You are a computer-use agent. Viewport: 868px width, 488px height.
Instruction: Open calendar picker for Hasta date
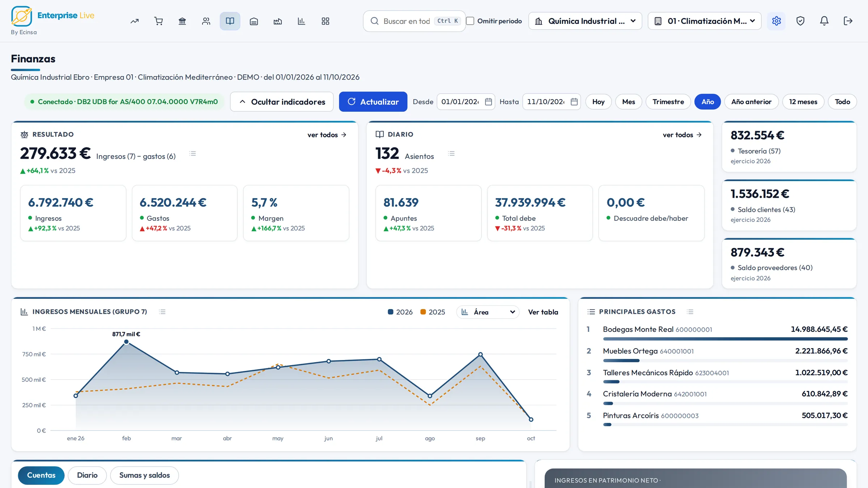tap(574, 102)
